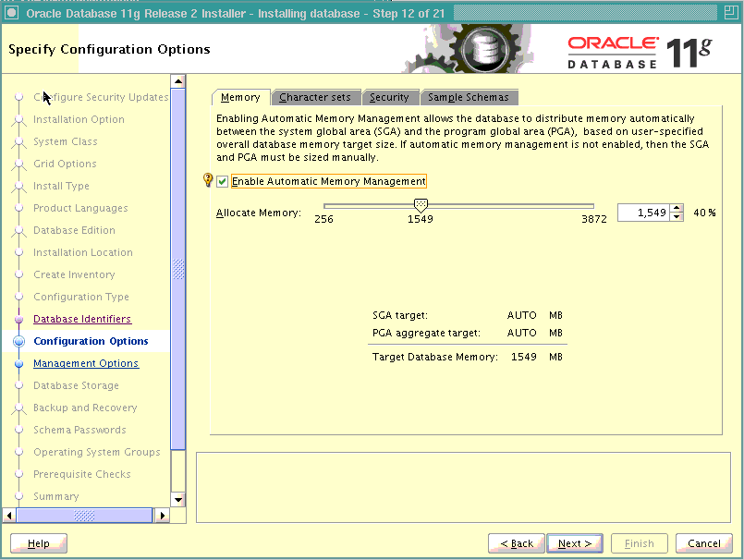This screenshot has width=744, height=560.
Task: Disable Automatic Memory Management
Action: pos(221,181)
